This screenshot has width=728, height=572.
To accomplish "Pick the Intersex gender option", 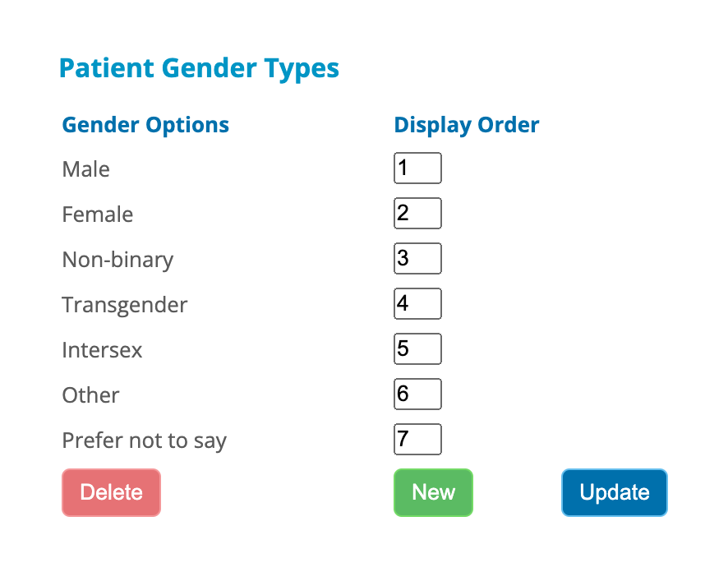I will [102, 350].
